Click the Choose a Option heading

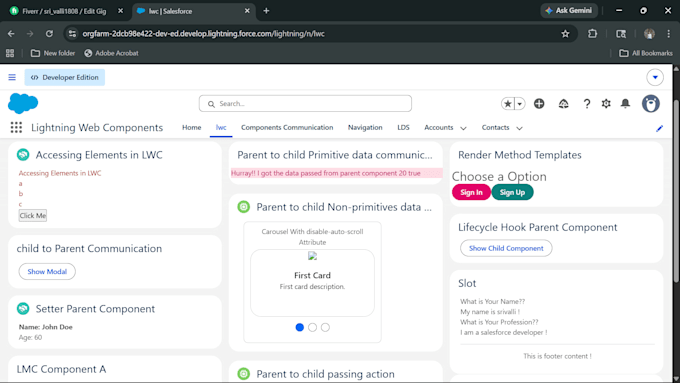pyautogui.click(x=499, y=177)
